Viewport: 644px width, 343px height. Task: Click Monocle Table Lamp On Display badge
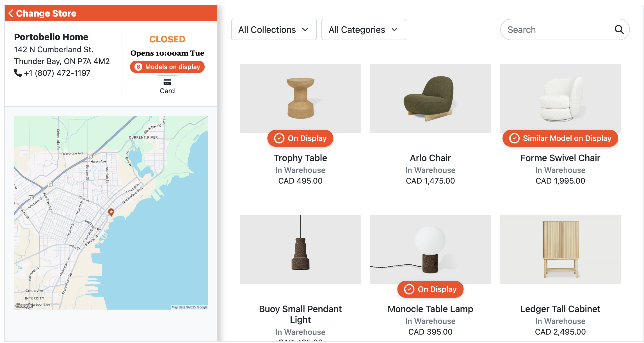430,289
